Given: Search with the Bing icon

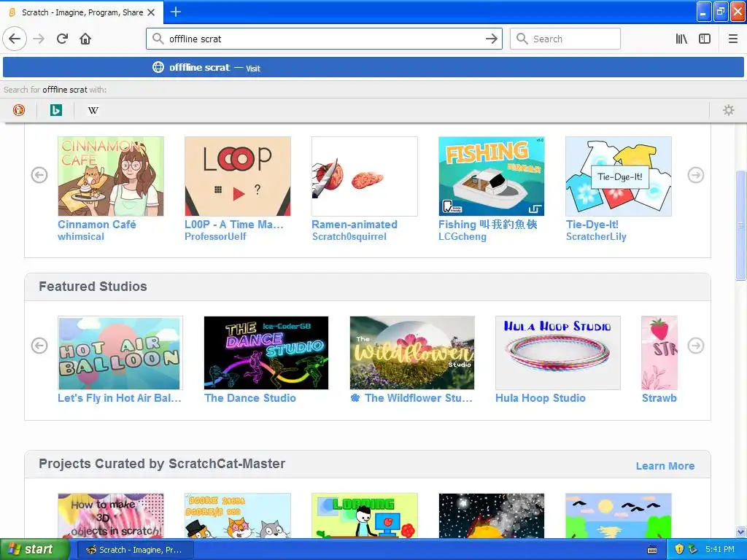Looking at the screenshot, I should pyautogui.click(x=55, y=111).
